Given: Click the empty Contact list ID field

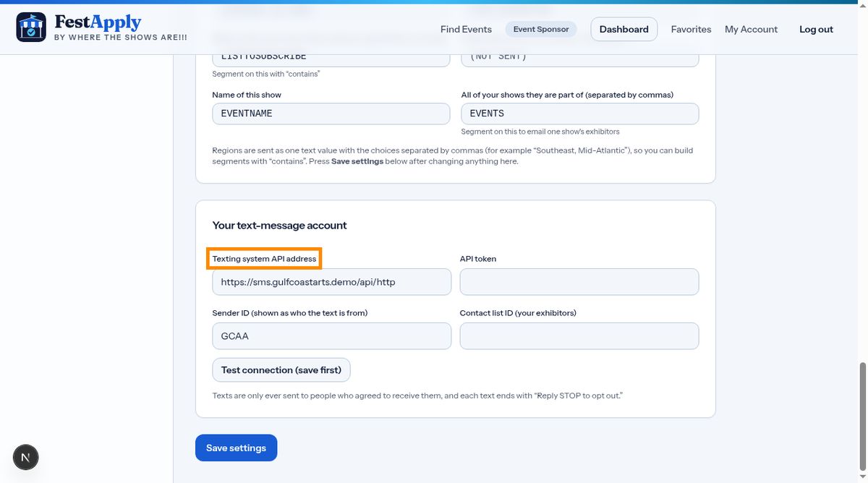Looking at the screenshot, I should tap(579, 336).
